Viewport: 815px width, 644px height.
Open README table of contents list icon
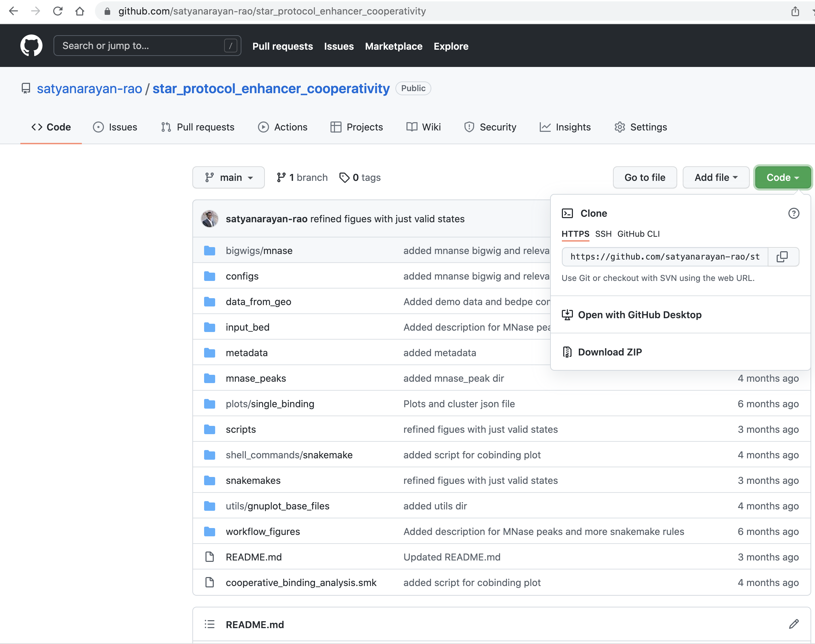[209, 624]
